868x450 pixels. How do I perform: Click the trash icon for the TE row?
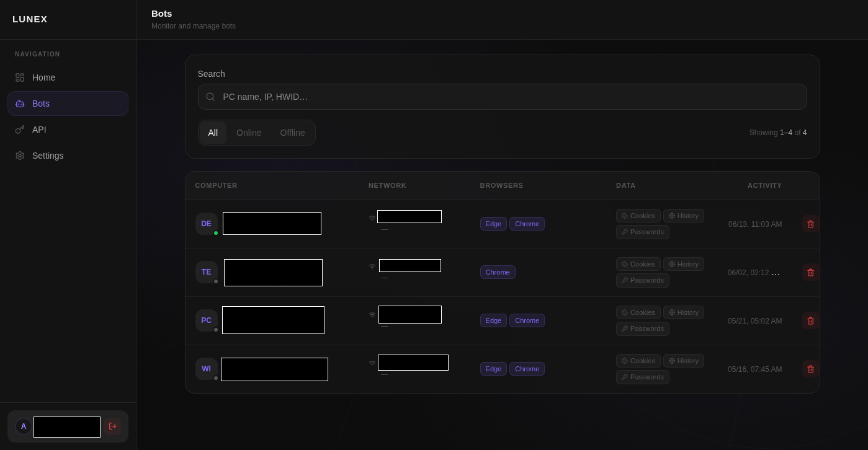click(x=810, y=272)
